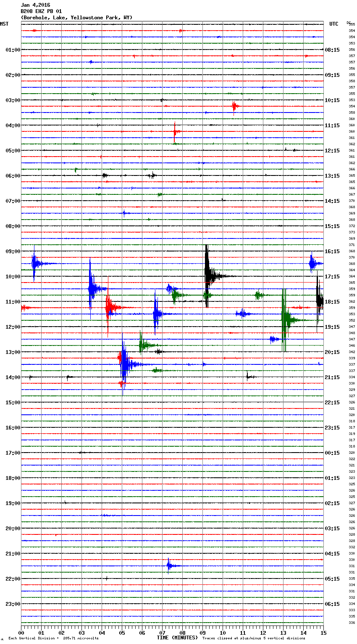Click the 12:15 UTC time label
This screenshot has height=644, width=357.
(x=332, y=151)
